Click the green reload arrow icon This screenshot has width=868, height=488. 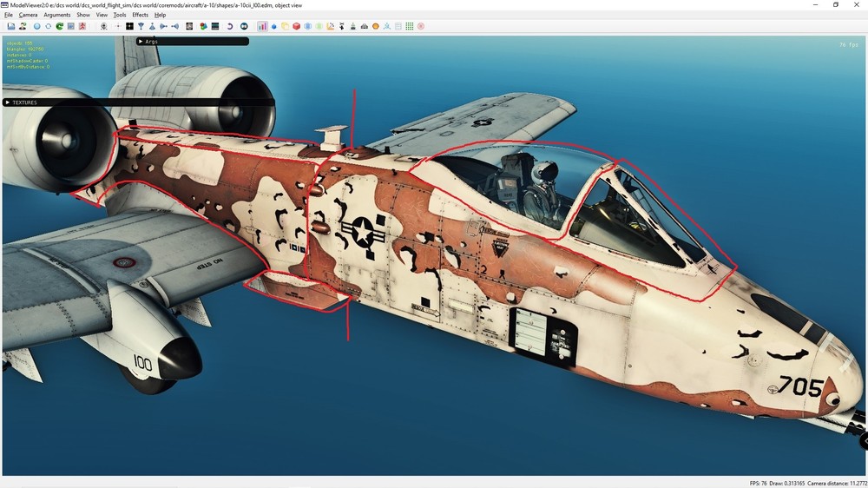(59, 26)
